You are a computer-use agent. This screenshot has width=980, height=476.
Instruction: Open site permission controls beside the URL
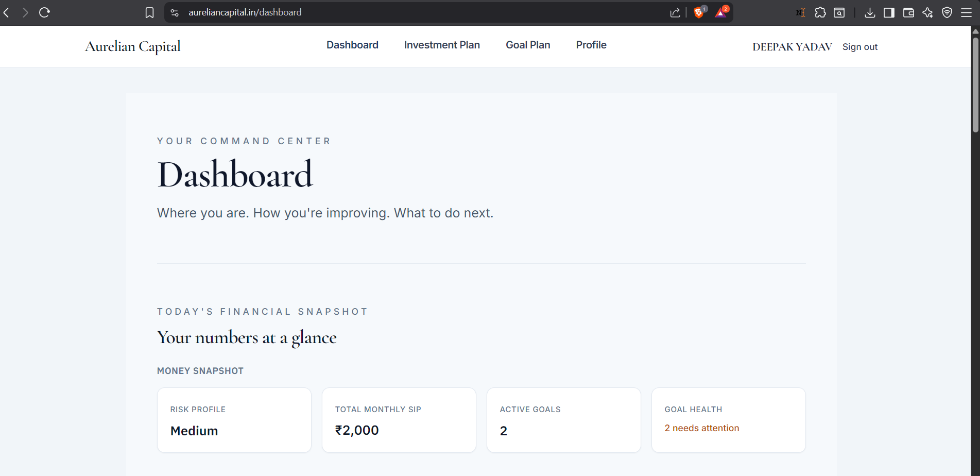point(174,12)
